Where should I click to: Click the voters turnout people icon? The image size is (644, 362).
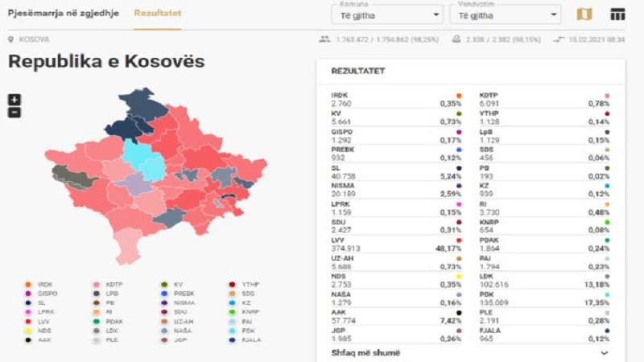pyautogui.click(x=324, y=39)
